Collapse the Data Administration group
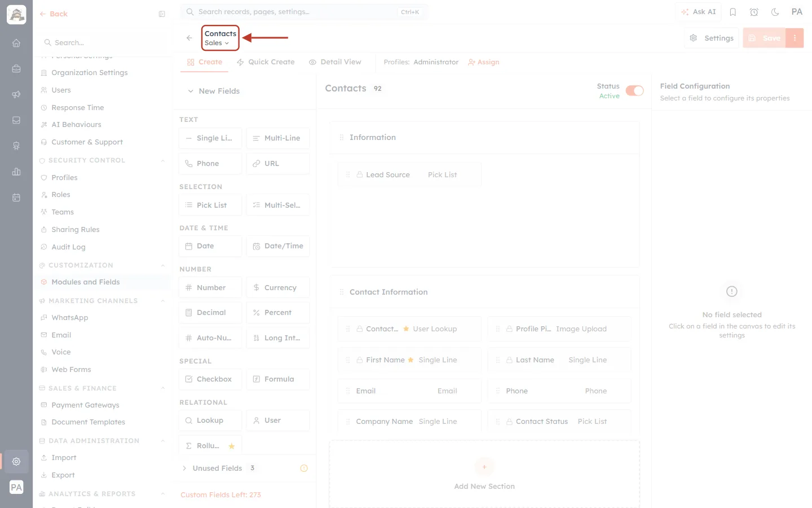This screenshot has width=812, height=508. tap(162, 441)
